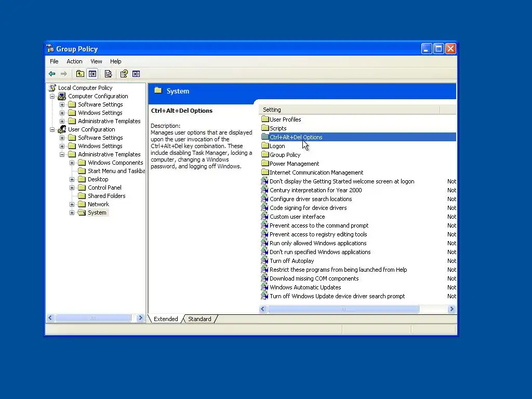The width and height of the screenshot is (532, 399).
Task: Click the Up one level toolbar icon
Action: coord(80,74)
